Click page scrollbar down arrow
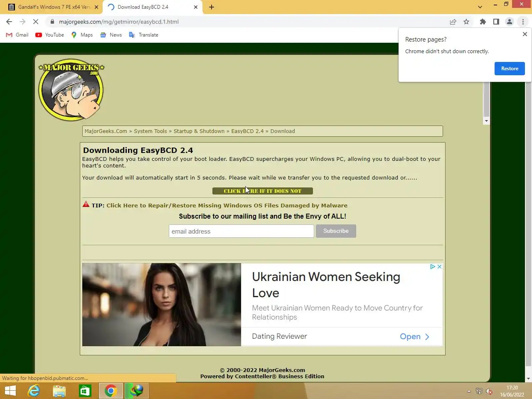 point(528,379)
